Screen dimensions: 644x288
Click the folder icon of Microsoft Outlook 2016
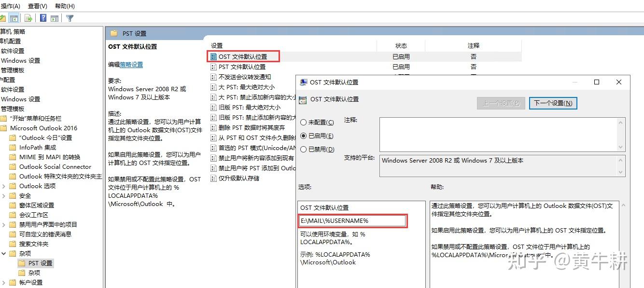point(4,128)
